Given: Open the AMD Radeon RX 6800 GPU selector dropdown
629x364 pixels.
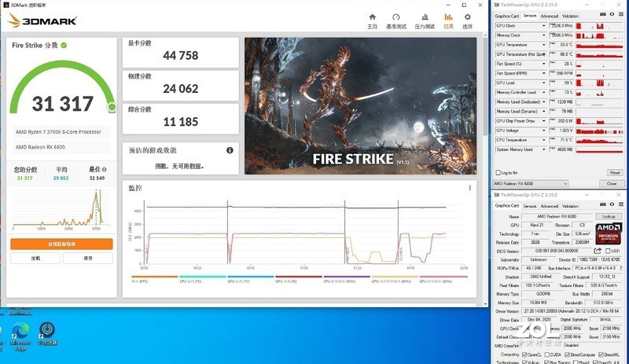Looking at the screenshot, I should point(530,183).
